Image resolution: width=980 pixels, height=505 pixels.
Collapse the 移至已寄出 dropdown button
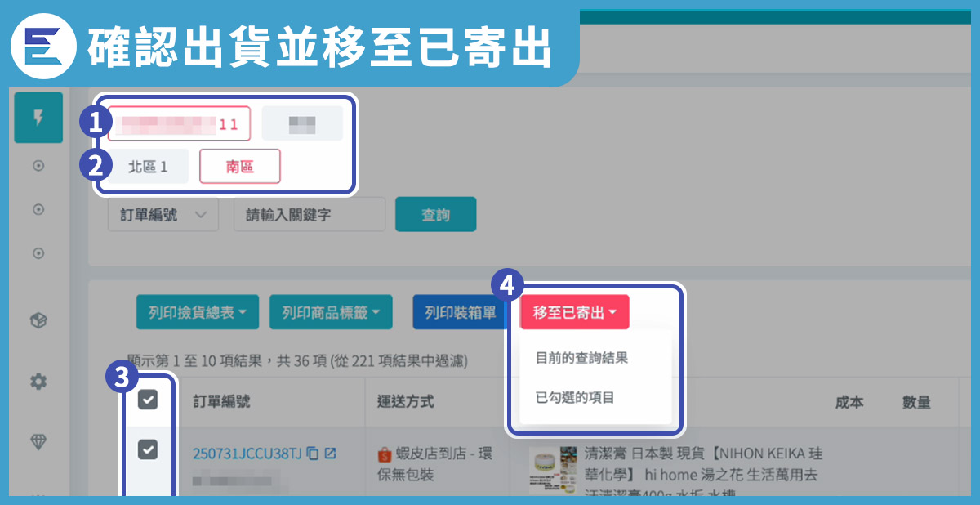[574, 312]
